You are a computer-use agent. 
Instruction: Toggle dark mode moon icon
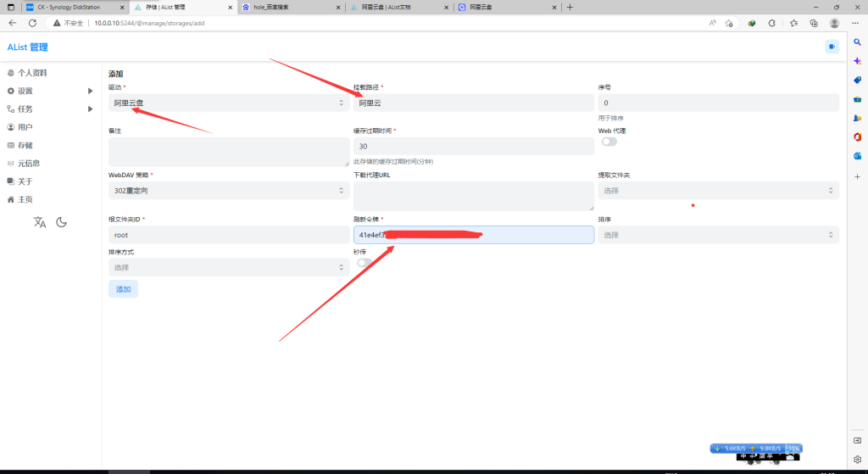tap(61, 222)
